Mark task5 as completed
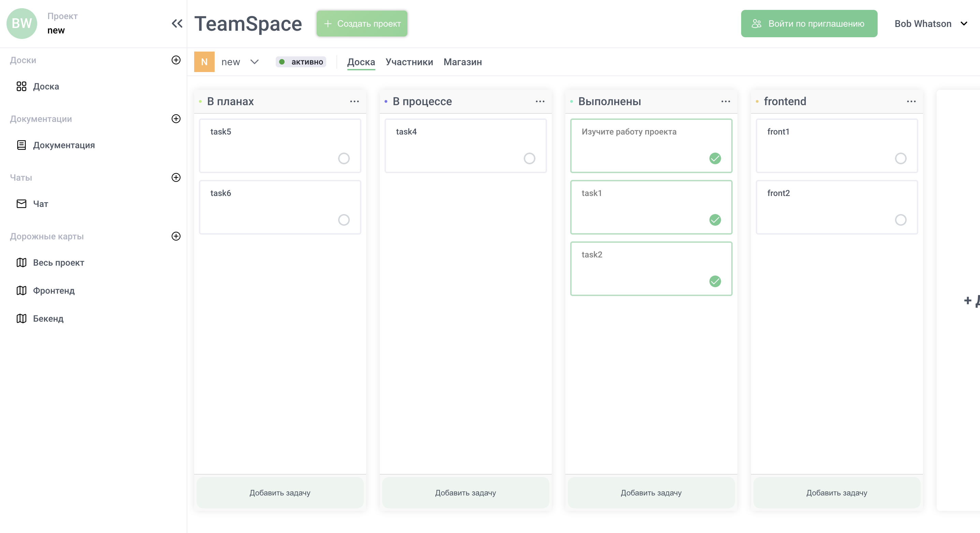 (344, 158)
